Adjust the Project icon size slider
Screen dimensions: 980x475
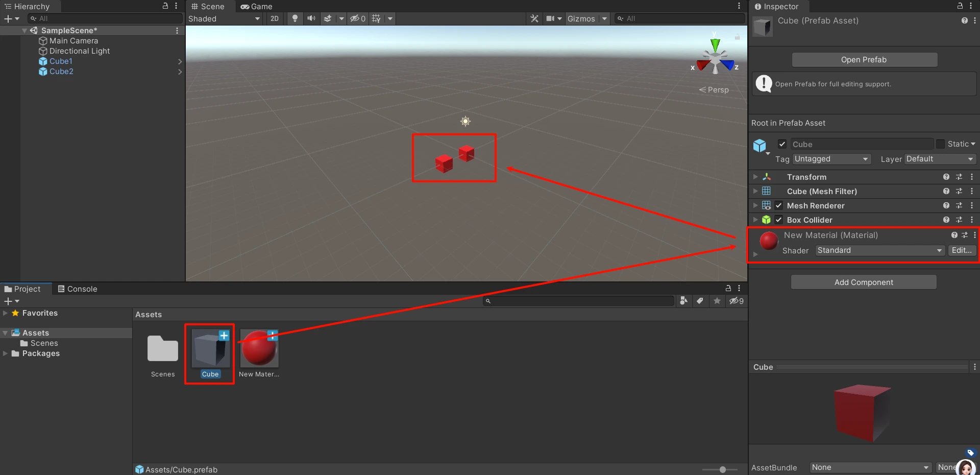tap(722, 469)
